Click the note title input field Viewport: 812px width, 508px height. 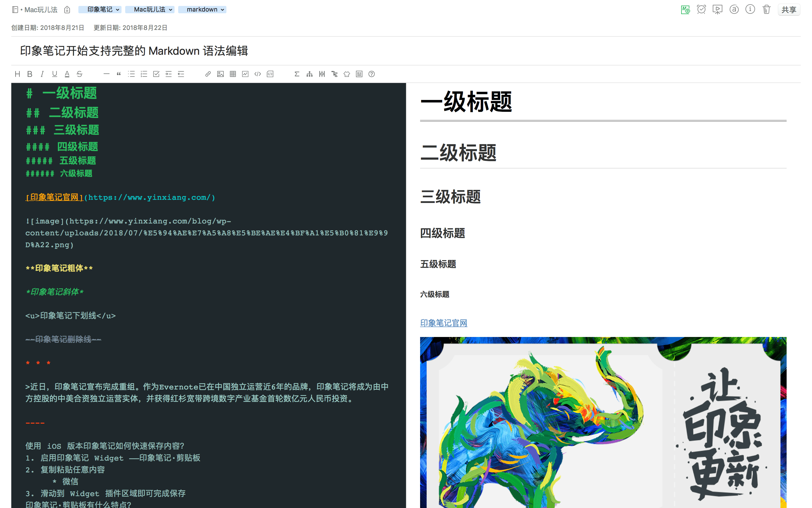pos(406,51)
